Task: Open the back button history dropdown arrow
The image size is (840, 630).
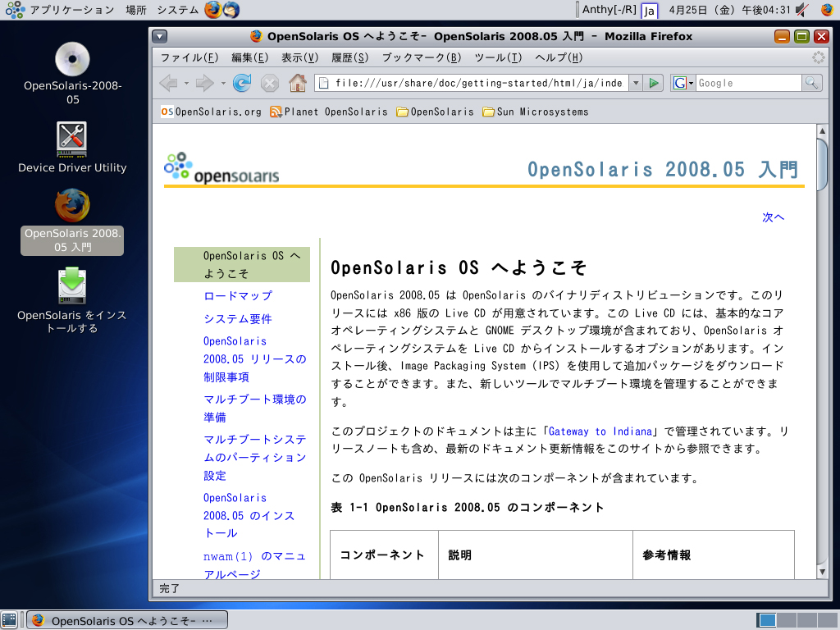Action: (186, 83)
